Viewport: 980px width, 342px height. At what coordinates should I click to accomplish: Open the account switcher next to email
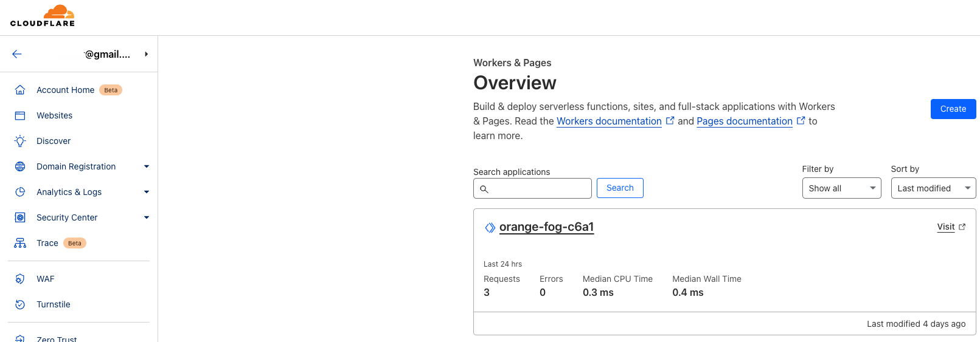pyautogui.click(x=146, y=54)
